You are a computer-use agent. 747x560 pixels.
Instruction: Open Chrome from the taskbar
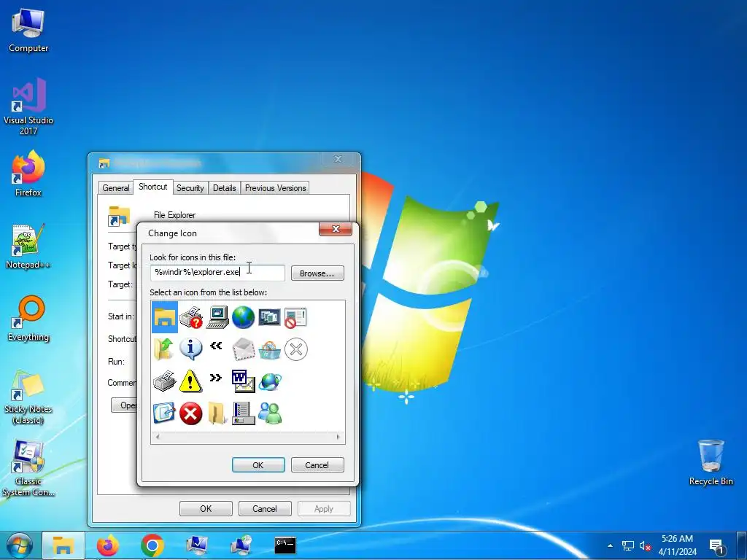click(152, 545)
